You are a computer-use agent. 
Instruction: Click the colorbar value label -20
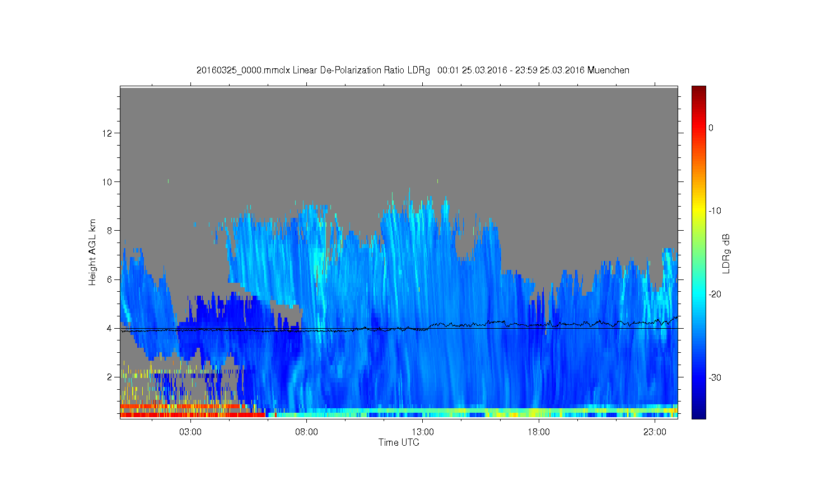tap(714, 294)
